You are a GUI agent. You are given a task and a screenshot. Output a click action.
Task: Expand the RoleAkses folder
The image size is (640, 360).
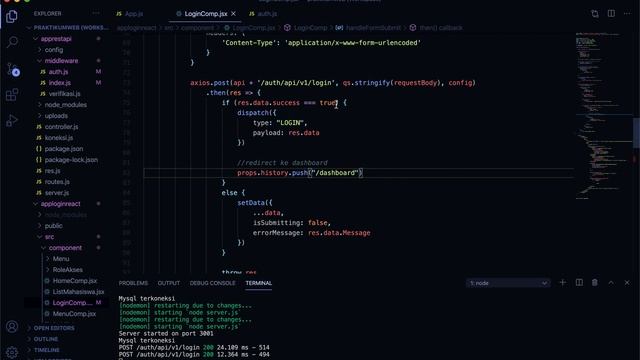(67, 270)
